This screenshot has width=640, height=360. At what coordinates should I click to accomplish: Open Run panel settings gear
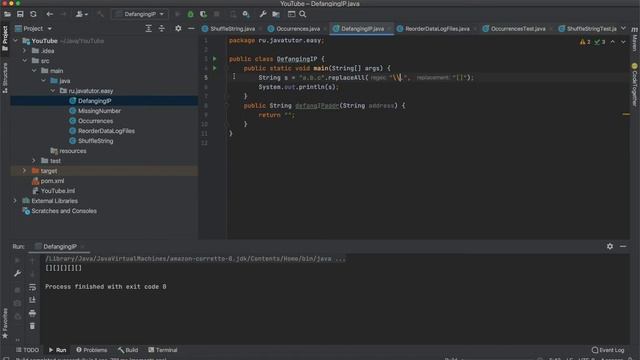[x=610, y=247]
